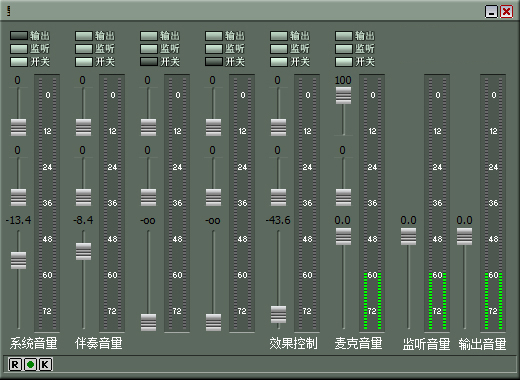Toggle 输出 for the 伴奏音量 channel
The width and height of the screenshot is (520, 380).
pos(84,36)
